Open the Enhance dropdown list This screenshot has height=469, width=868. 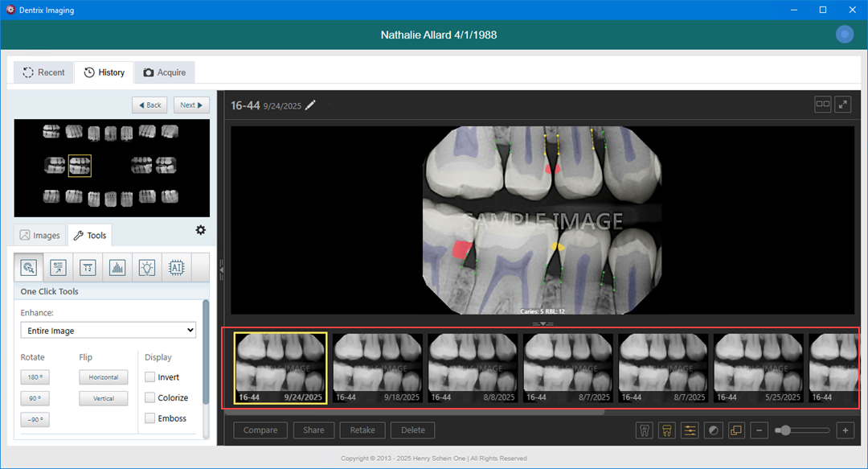(108, 331)
